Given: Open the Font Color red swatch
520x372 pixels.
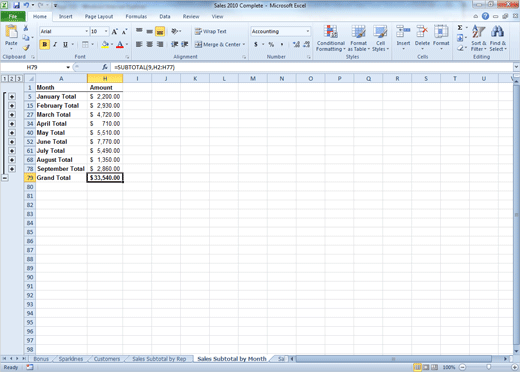Looking at the screenshot, I should (120, 44).
